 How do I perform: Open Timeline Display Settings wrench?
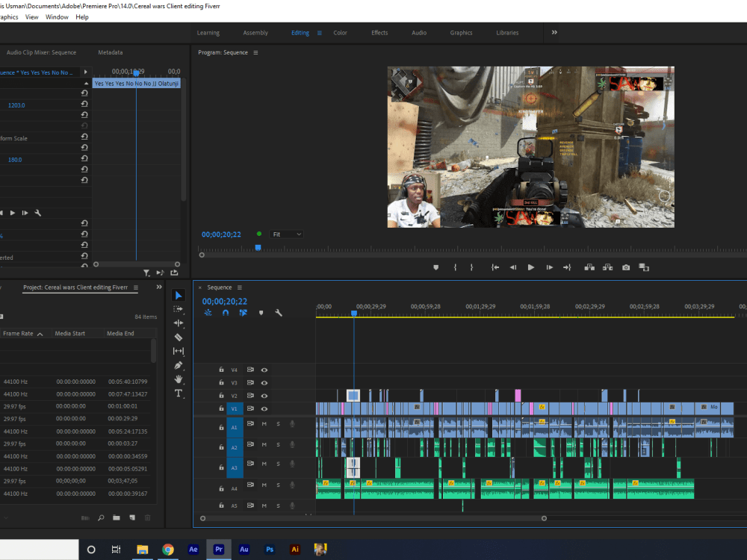pyautogui.click(x=278, y=313)
